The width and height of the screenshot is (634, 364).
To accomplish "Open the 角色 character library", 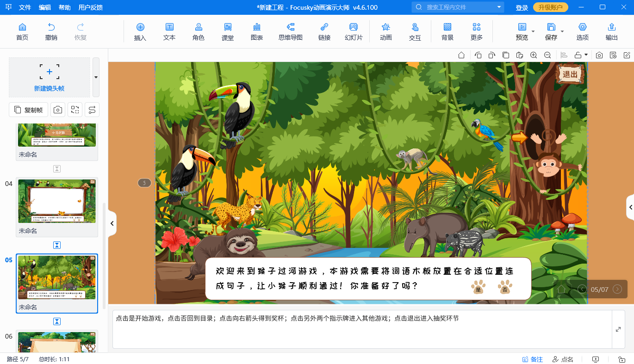I will point(199,31).
